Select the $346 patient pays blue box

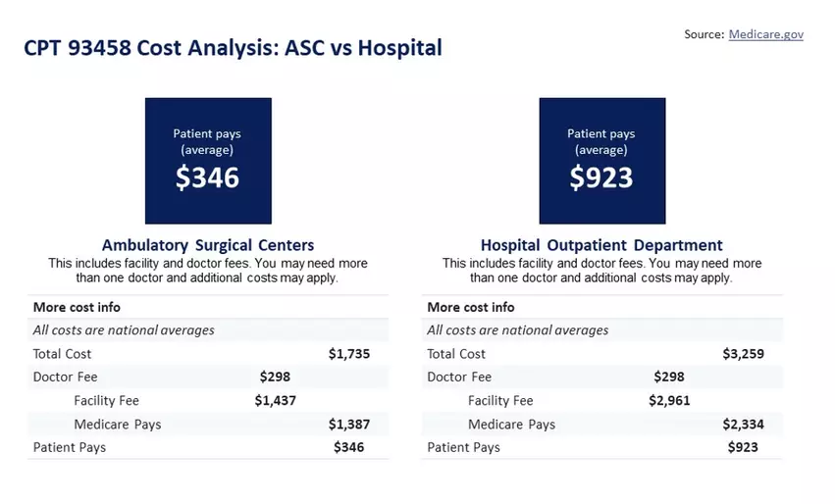click(x=208, y=161)
